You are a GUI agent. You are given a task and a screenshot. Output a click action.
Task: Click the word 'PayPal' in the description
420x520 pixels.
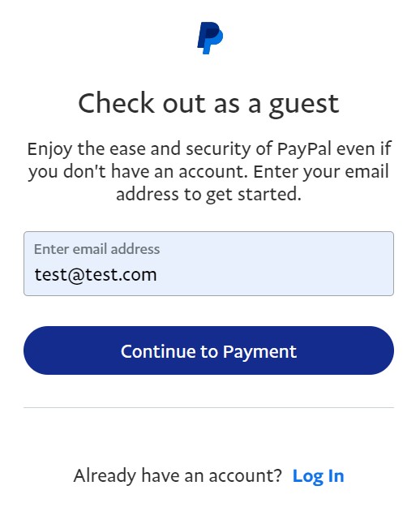304,149
